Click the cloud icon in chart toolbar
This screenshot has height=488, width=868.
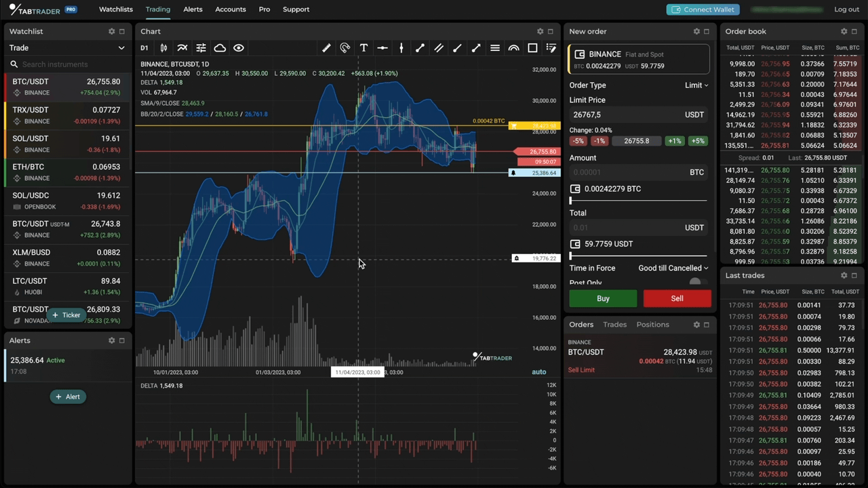point(220,48)
